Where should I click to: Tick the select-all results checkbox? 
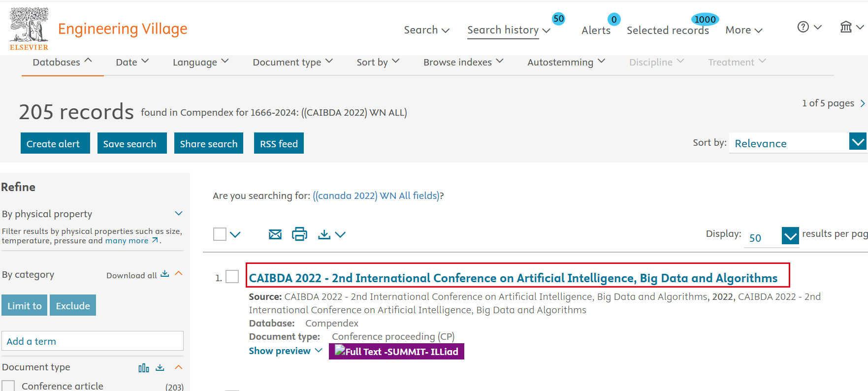220,234
